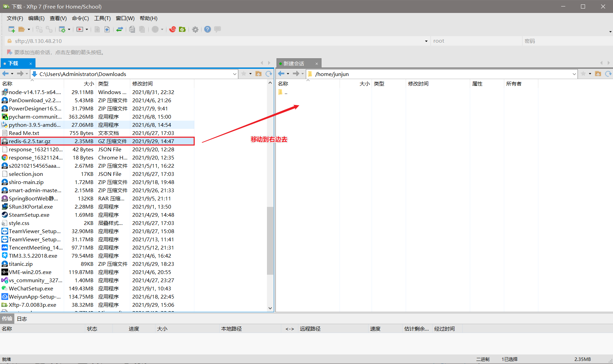
Task: Open sftp address bar history dropdown
Action: pyautogui.click(x=426, y=41)
